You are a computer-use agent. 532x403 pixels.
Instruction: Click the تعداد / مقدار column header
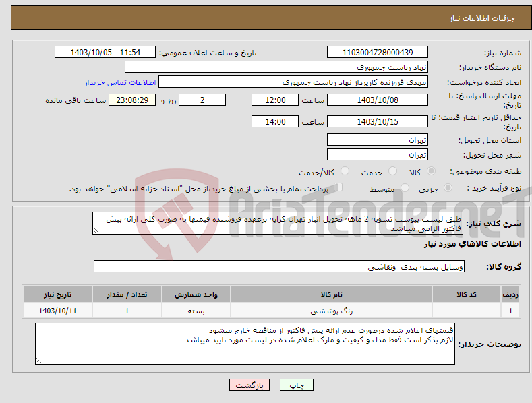(127, 294)
